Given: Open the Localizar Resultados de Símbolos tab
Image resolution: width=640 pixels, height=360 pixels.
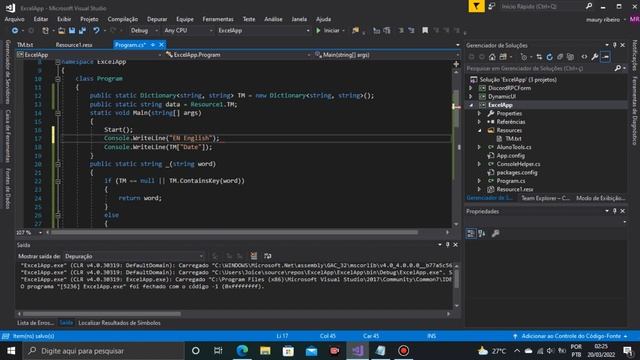Looking at the screenshot, I should point(119,323).
